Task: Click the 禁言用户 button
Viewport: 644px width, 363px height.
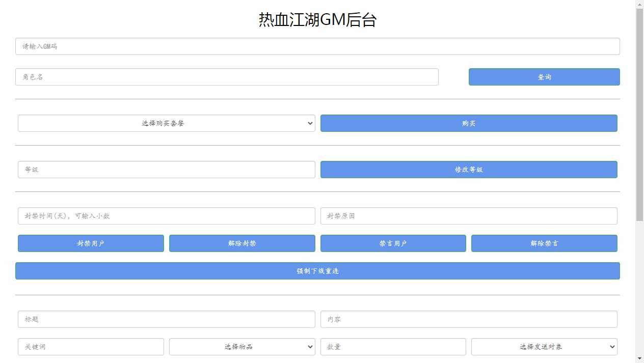Action: (x=393, y=243)
